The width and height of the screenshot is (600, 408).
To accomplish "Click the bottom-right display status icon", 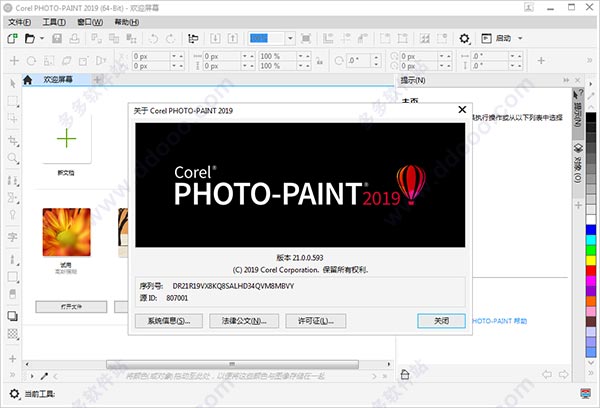I will pyautogui.click(x=585, y=393).
